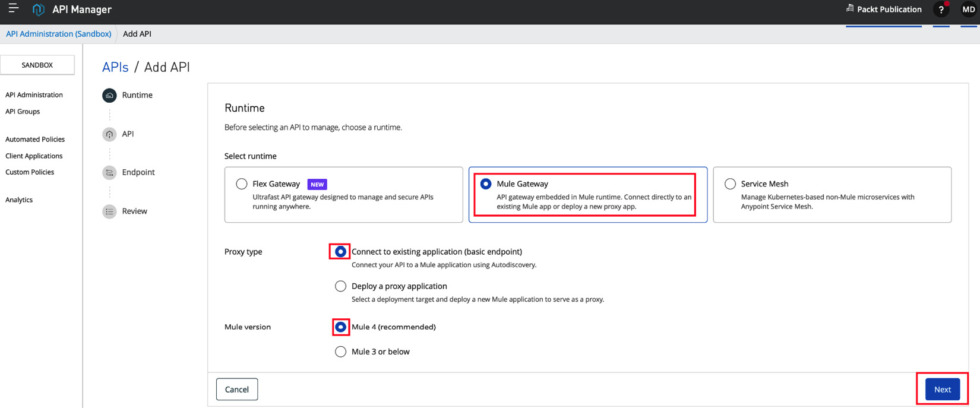The height and width of the screenshot is (408, 980).
Task: Click the Review step icon
Action: pyautogui.click(x=109, y=211)
